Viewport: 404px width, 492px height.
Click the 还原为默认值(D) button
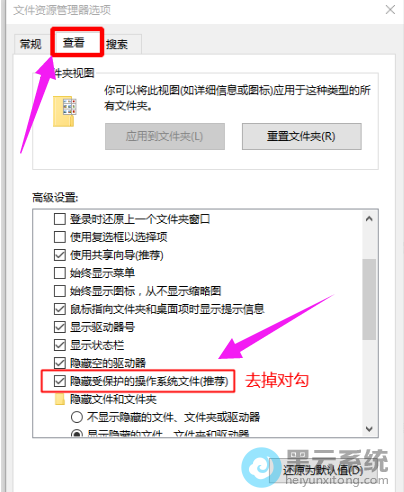point(323,470)
